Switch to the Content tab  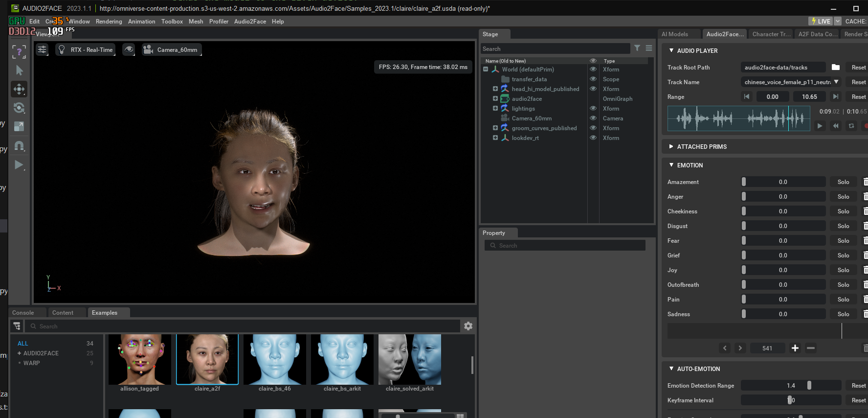coord(63,313)
